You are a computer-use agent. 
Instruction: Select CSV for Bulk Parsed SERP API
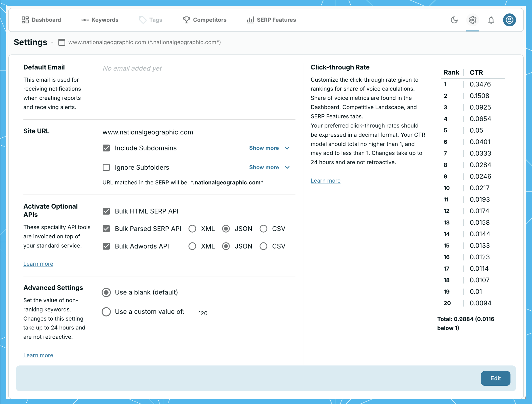(263, 229)
